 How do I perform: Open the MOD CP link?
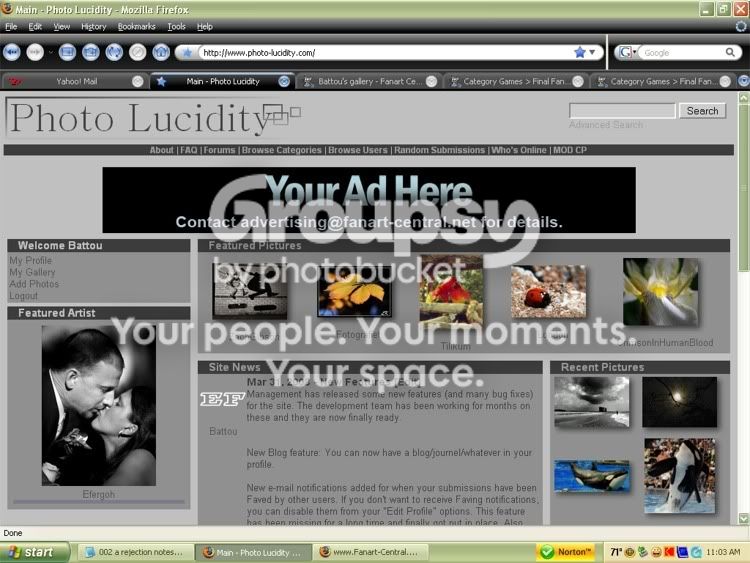570,150
